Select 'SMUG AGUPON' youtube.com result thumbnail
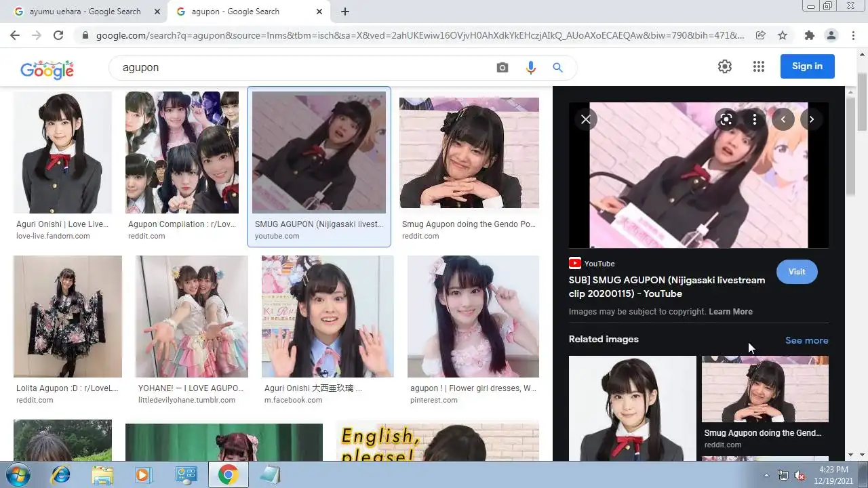The height and width of the screenshot is (488, 868). (319, 152)
